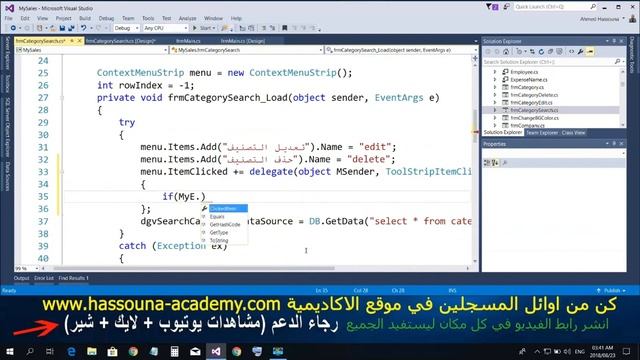640x360 pixels.
Task: Click the Navigate Backward toolbar icon
Action: point(13,28)
